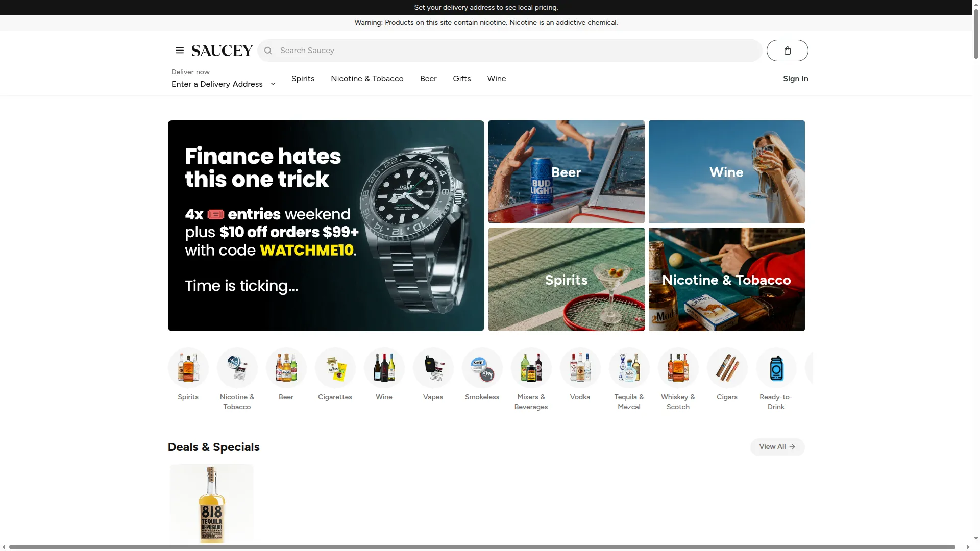The image size is (980, 551).
Task: Click the vertical page scrollbar
Action: 976,33
